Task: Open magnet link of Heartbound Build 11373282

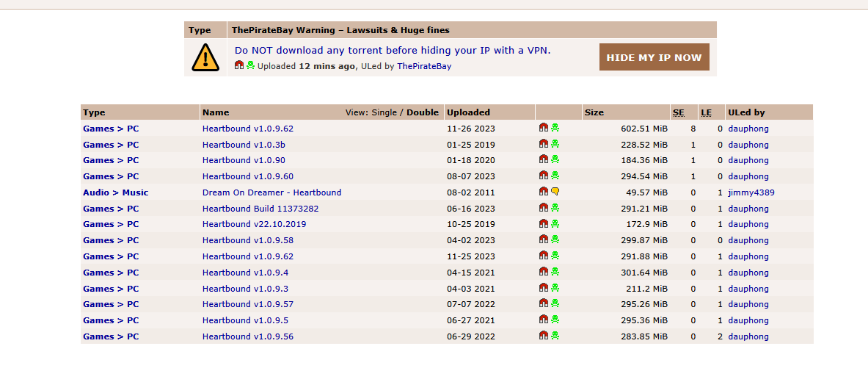Action: (x=544, y=207)
